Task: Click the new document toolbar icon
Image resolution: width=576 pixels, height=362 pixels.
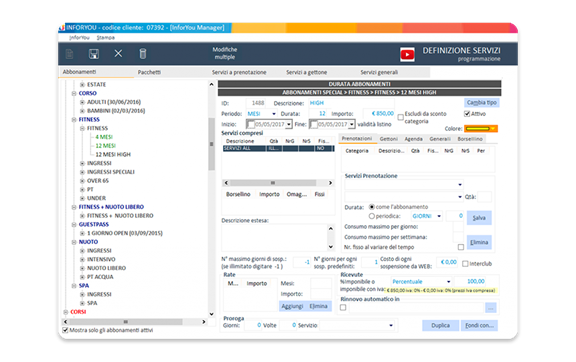Action: click(69, 54)
